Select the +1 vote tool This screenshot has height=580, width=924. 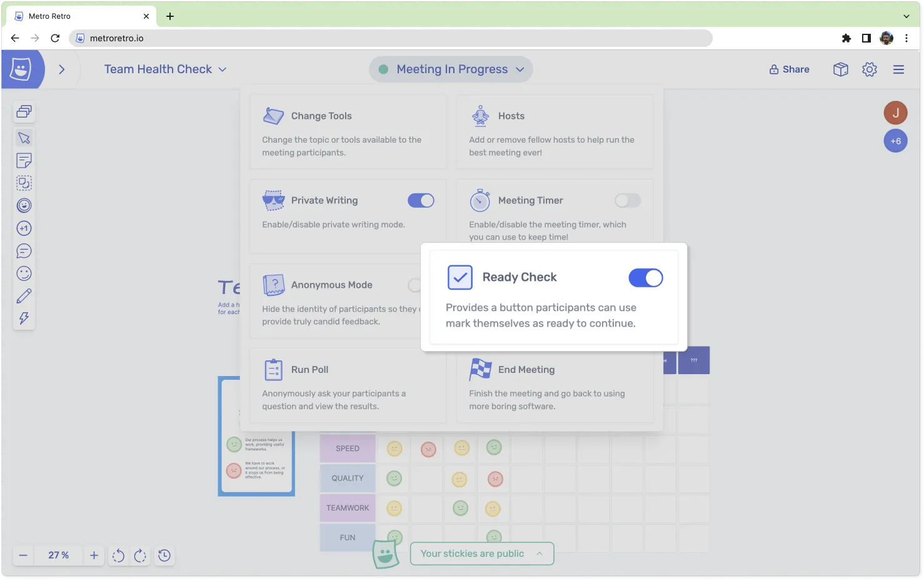(24, 228)
